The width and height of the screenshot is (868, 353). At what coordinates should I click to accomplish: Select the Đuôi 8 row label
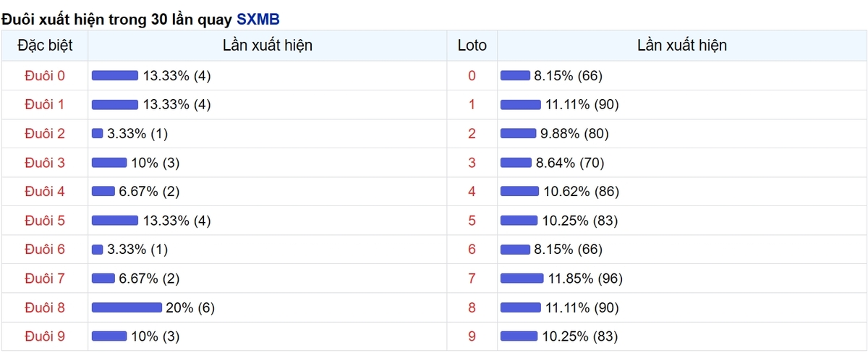tap(45, 307)
